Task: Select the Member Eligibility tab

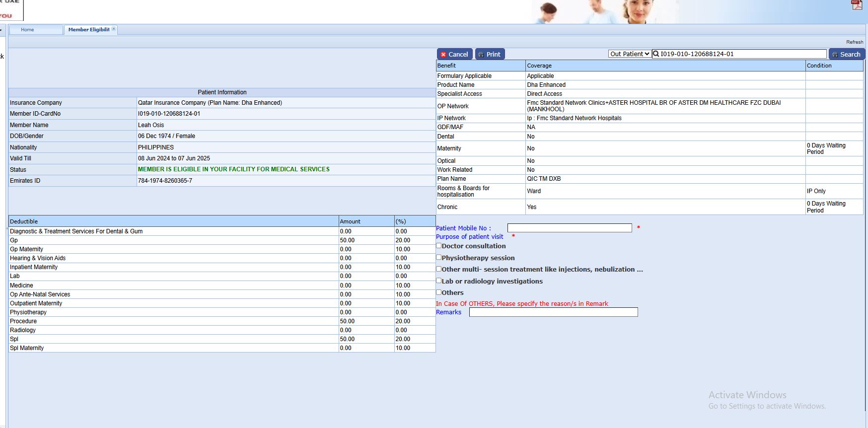Action: coord(88,30)
